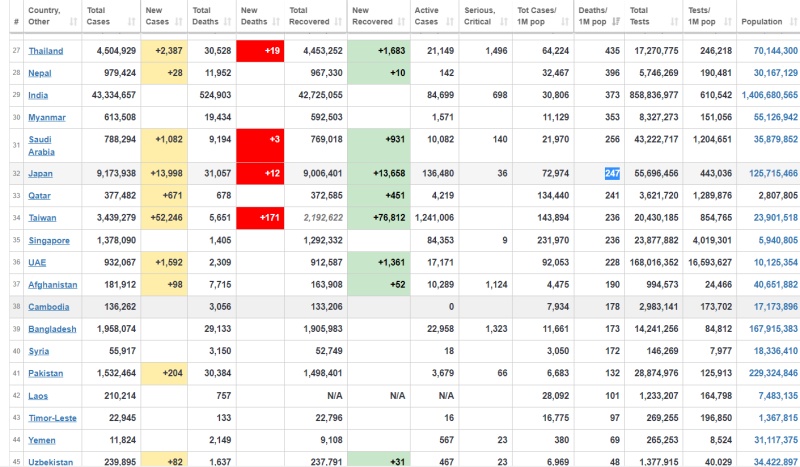
Task: Open the Thailand country link
Action: pyautogui.click(x=47, y=51)
